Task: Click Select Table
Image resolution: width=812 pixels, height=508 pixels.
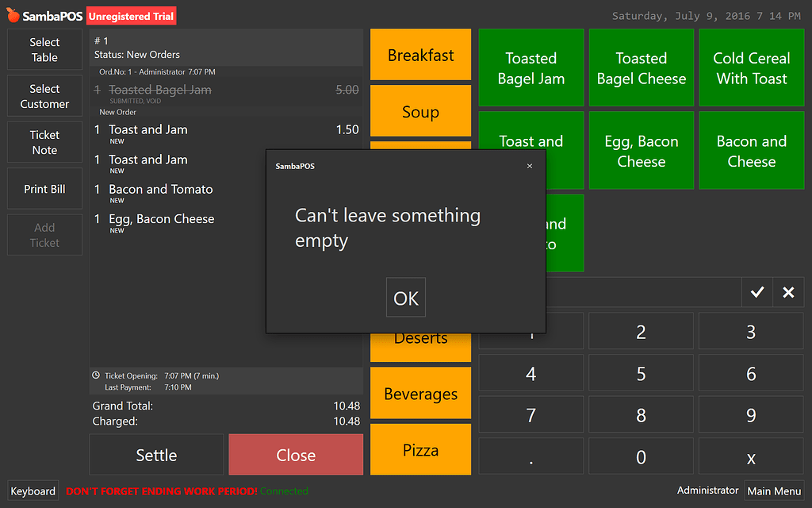Action: (x=44, y=48)
